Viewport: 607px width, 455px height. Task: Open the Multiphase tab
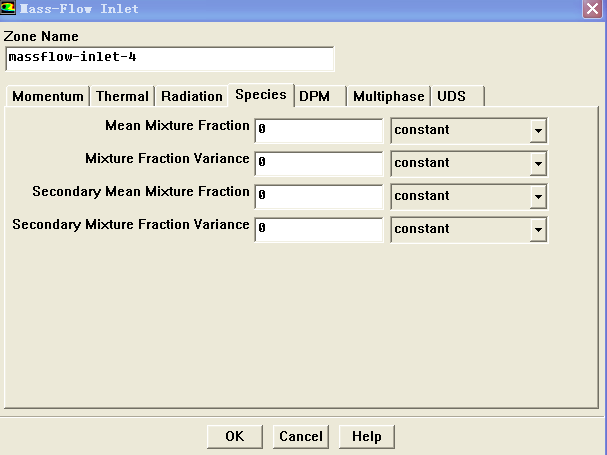coord(389,97)
